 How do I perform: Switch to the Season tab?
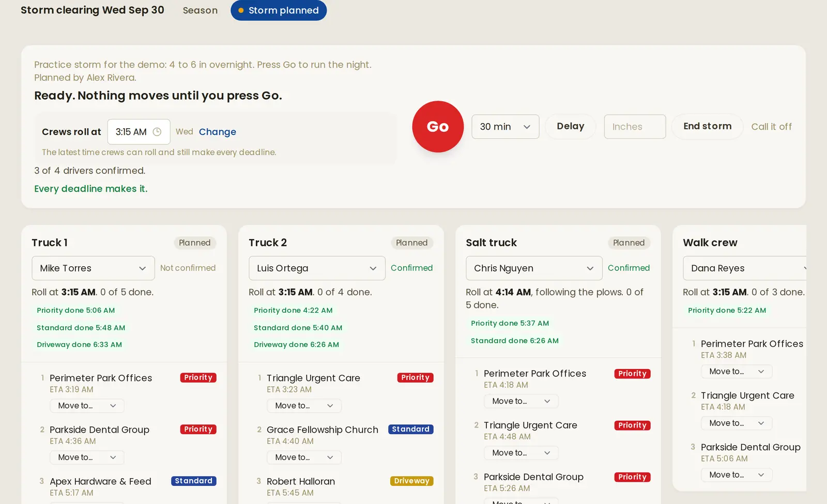200,10
